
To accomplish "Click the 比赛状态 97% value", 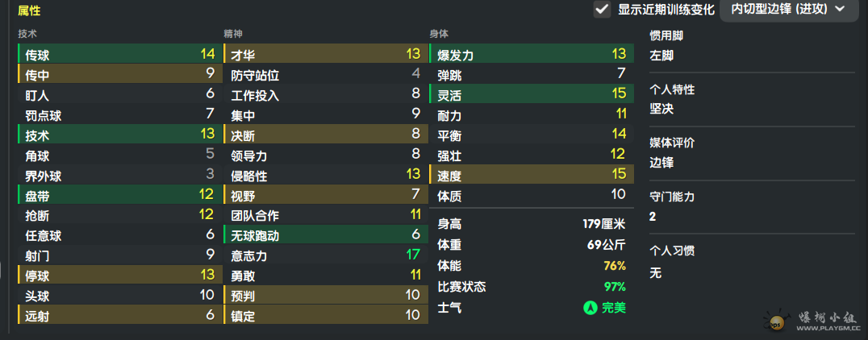I will tap(615, 287).
